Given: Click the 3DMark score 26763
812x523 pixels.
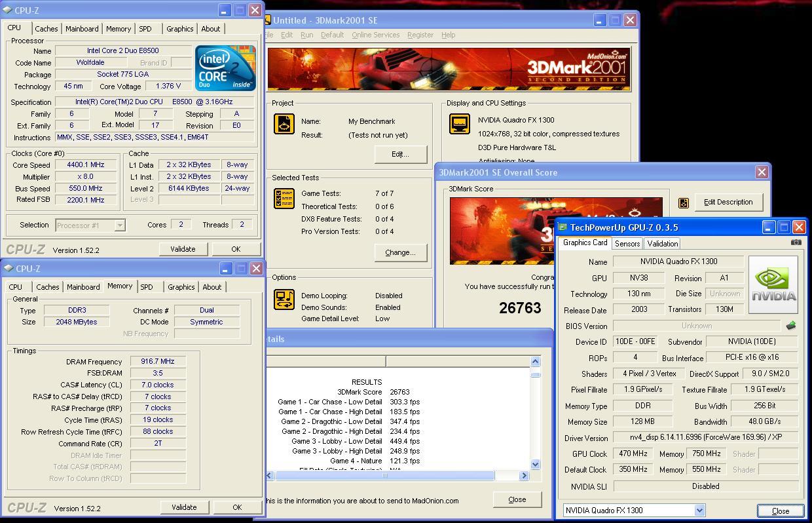Looking at the screenshot, I should click(520, 308).
